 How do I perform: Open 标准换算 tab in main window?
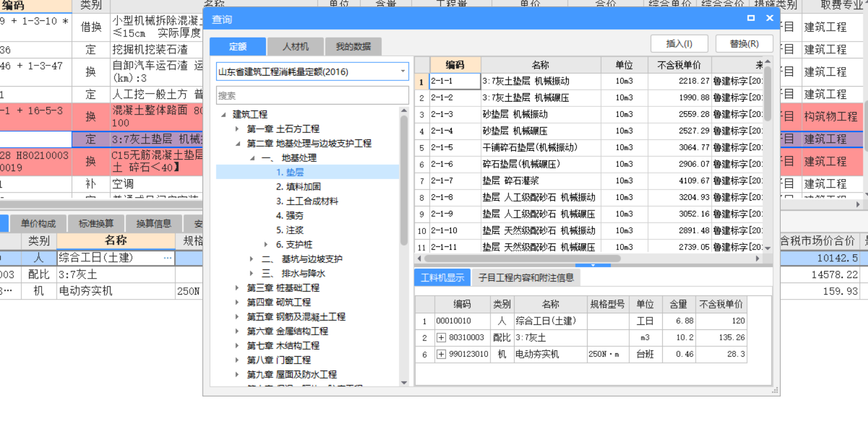pos(96,224)
